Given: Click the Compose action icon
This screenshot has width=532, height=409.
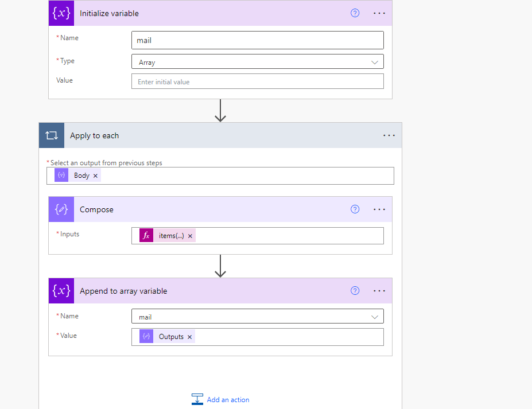Looking at the screenshot, I should (61, 209).
